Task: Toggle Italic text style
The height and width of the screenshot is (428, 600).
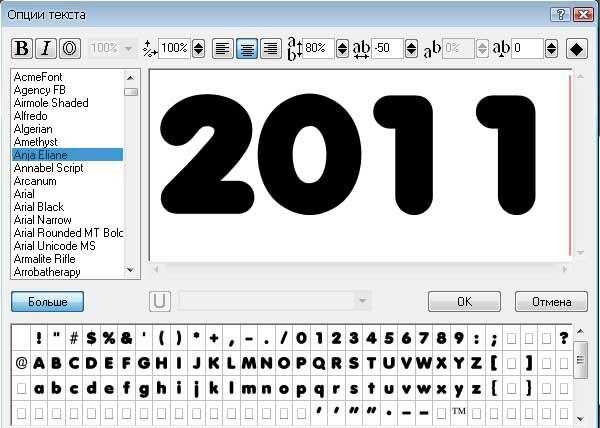Action: [x=46, y=49]
